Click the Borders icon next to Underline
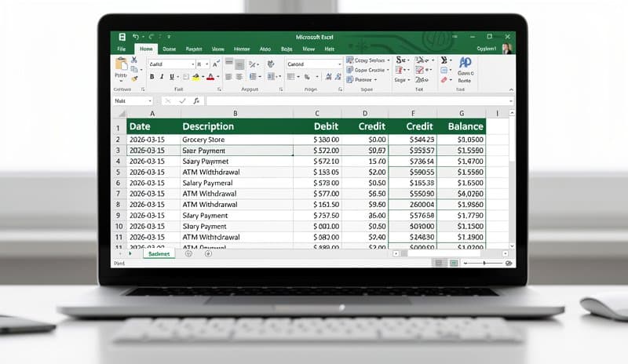 pos(186,77)
